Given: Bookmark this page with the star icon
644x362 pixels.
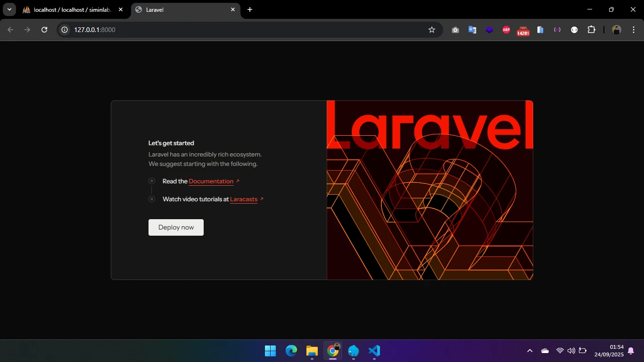Looking at the screenshot, I should [x=431, y=30].
